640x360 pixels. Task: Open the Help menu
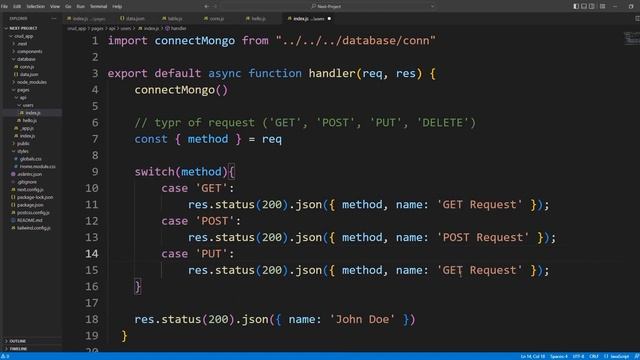click(x=117, y=7)
